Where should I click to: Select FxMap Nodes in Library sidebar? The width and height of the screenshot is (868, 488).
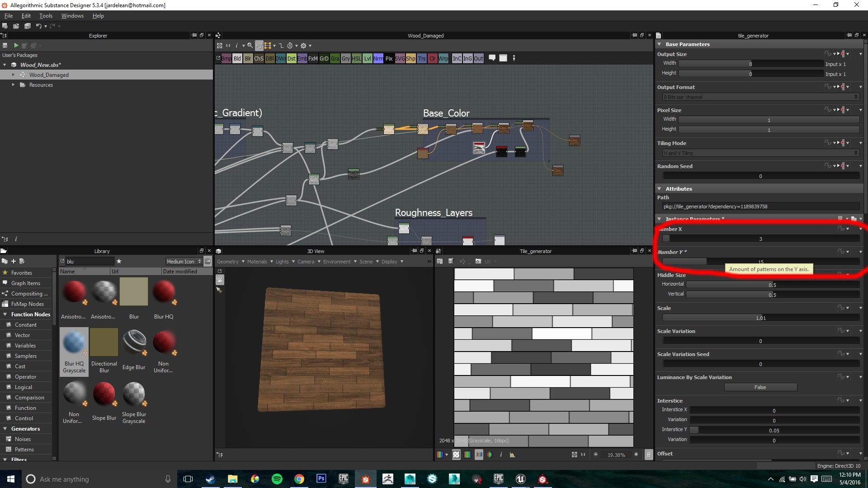[x=28, y=304]
